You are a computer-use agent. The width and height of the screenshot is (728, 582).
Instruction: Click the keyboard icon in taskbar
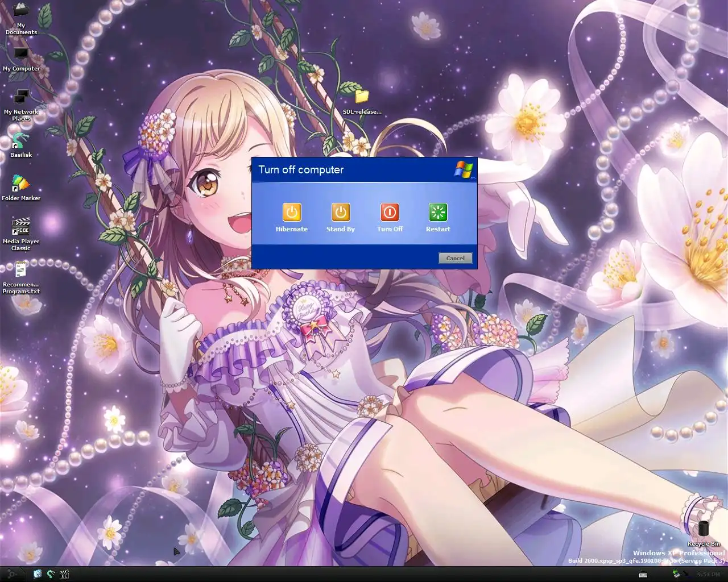pyautogui.click(x=643, y=575)
